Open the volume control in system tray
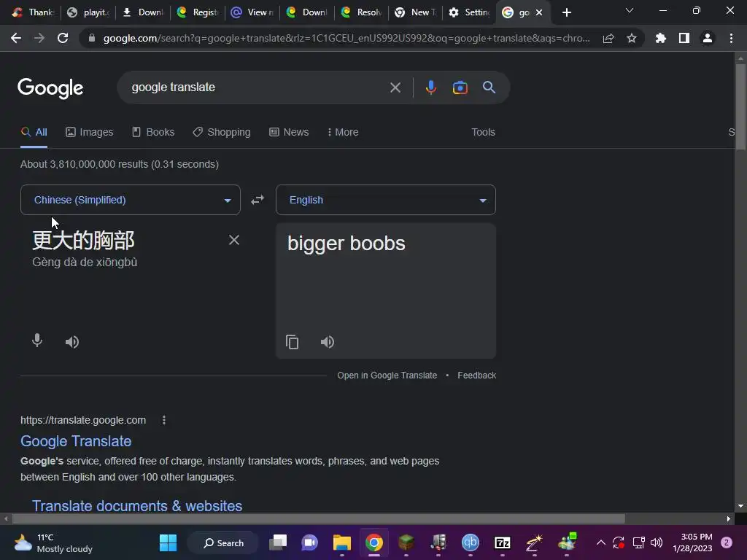The height and width of the screenshot is (560, 747). pos(657,542)
